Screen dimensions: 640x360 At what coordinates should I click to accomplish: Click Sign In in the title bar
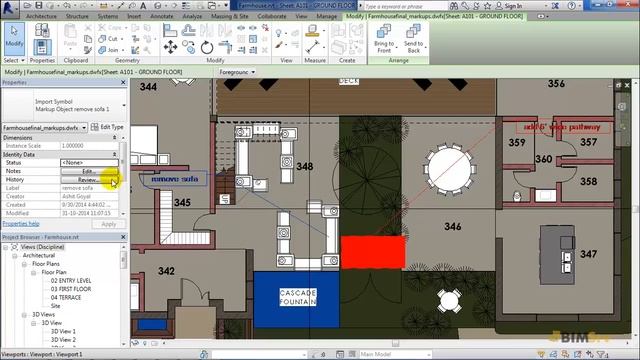[x=513, y=6]
